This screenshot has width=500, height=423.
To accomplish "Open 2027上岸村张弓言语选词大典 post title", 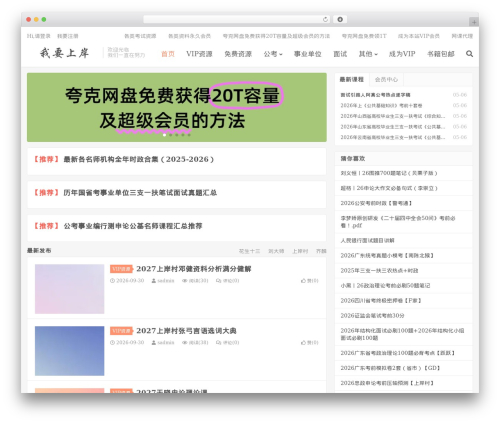I will (186, 331).
